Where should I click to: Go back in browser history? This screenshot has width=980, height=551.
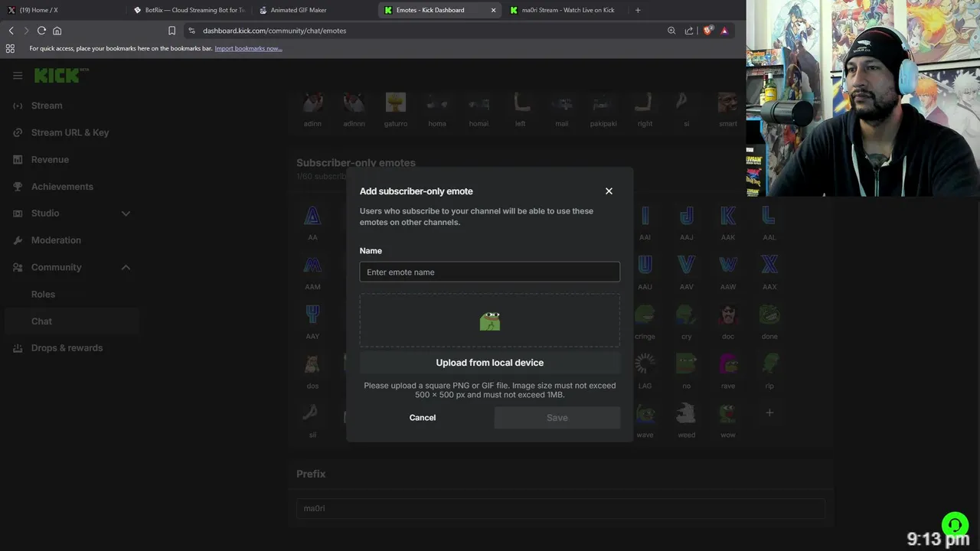[11, 31]
